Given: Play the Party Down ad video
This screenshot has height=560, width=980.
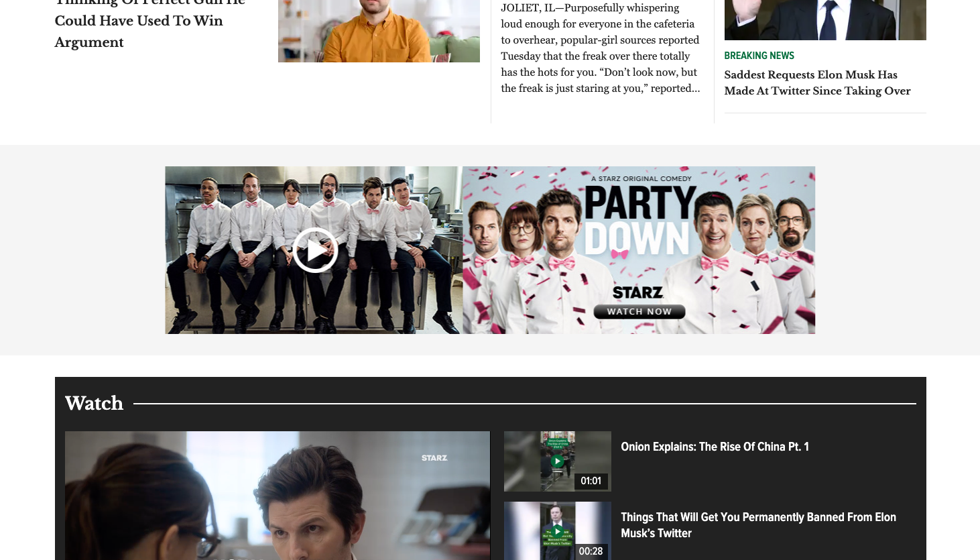Looking at the screenshot, I should coord(315,250).
